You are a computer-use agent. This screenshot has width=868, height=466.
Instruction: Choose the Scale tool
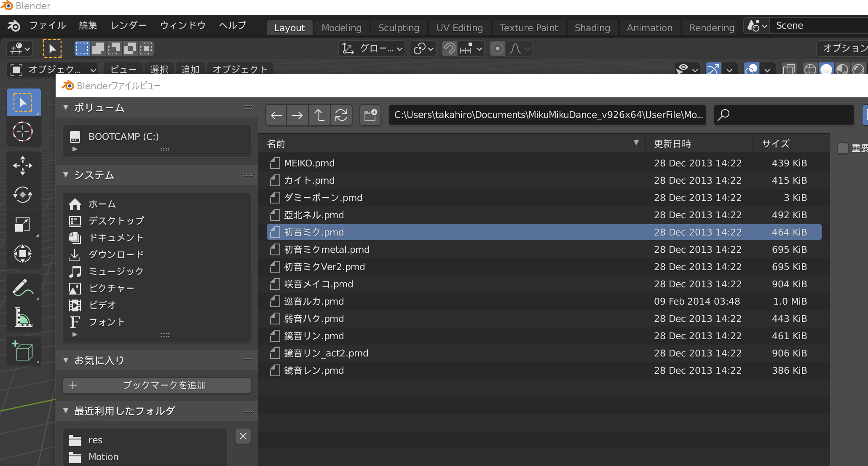(x=23, y=224)
